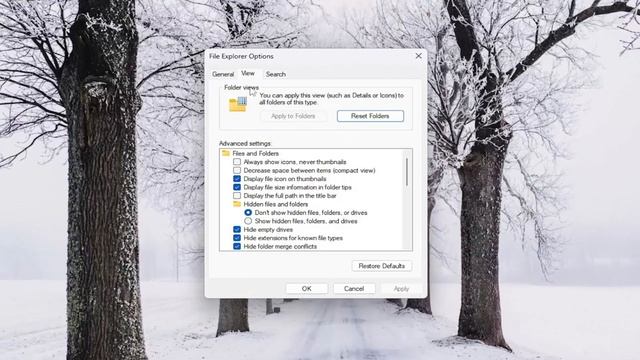640x360 pixels.
Task: Close the File Explorer Options dialog
Action: (418, 56)
